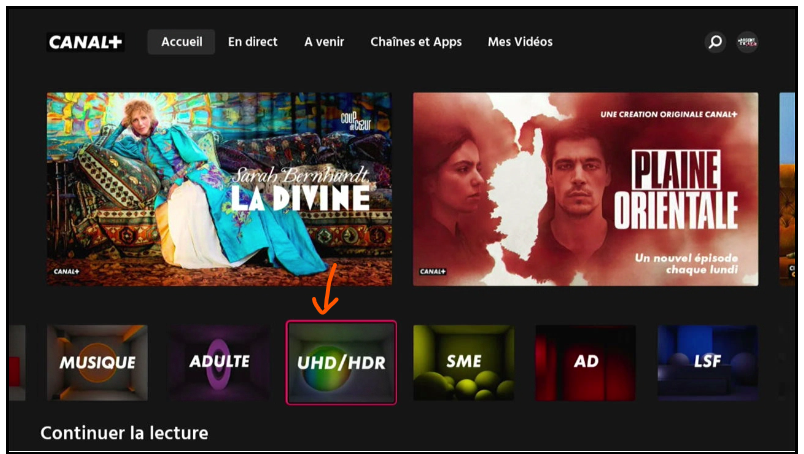The image size is (804, 454).
Task: Select the Accueil tab
Action: 182,42
